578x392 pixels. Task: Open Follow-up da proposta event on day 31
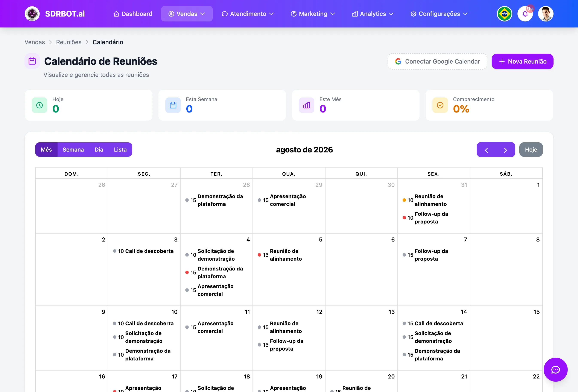[x=433, y=218]
